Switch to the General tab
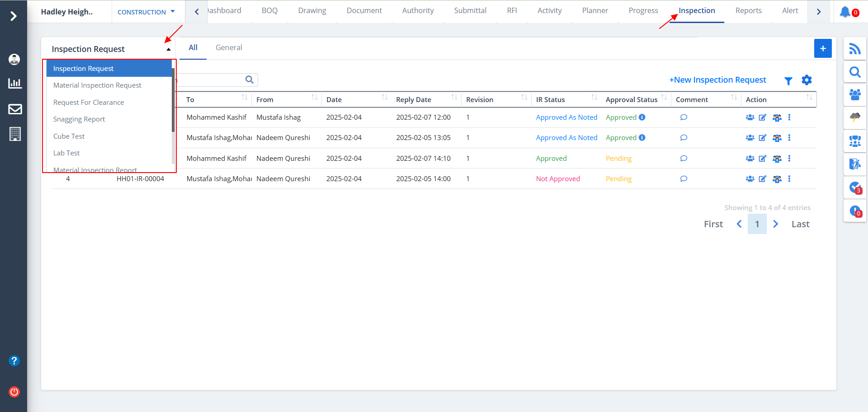Image resolution: width=868 pixels, height=412 pixels. coord(229,48)
